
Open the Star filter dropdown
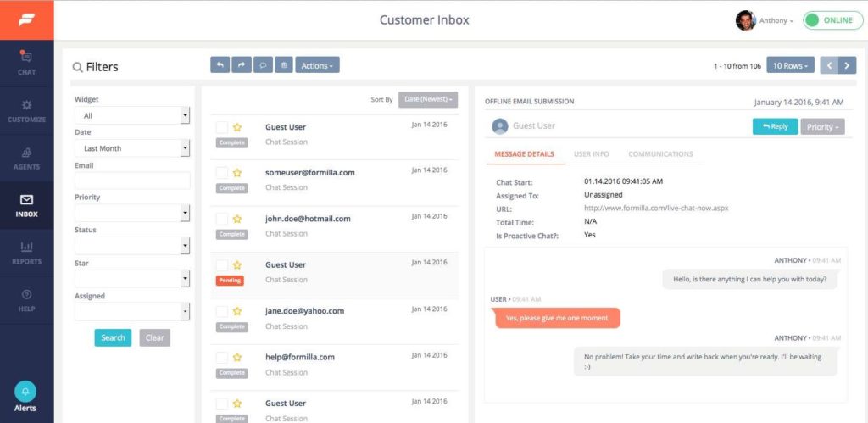click(x=132, y=279)
